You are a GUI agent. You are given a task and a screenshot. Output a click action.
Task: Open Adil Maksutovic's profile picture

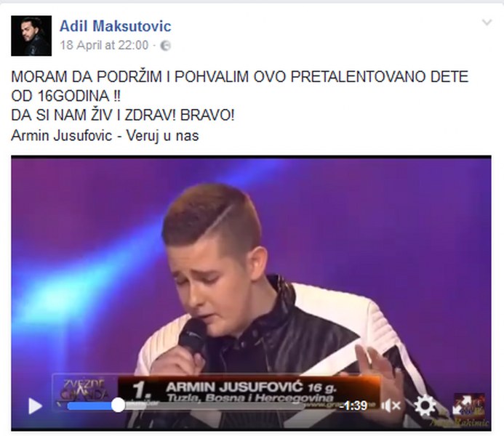pos(31,36)
